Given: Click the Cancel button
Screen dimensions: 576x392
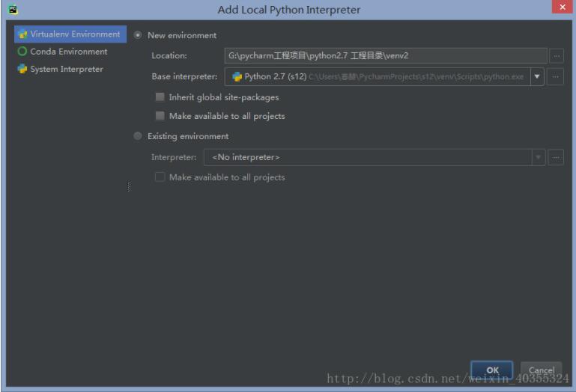Looking at the screenshot, I should tap(542, 370).
